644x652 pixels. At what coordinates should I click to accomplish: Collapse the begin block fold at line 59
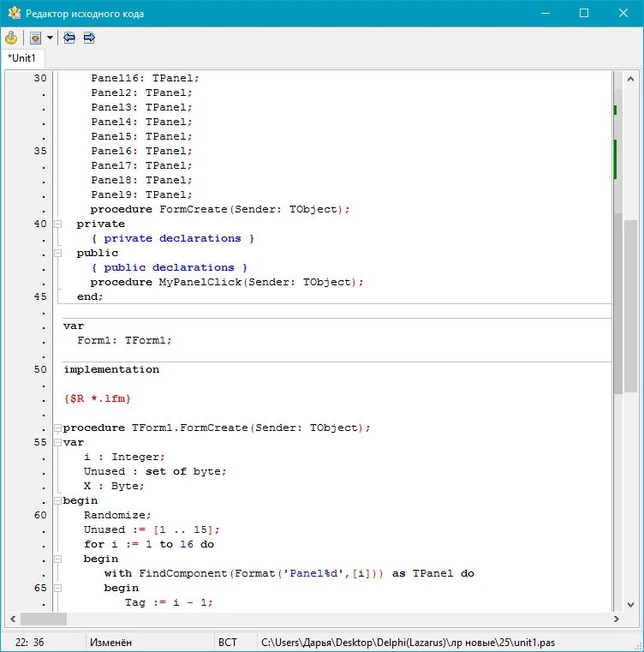(58, 500)
